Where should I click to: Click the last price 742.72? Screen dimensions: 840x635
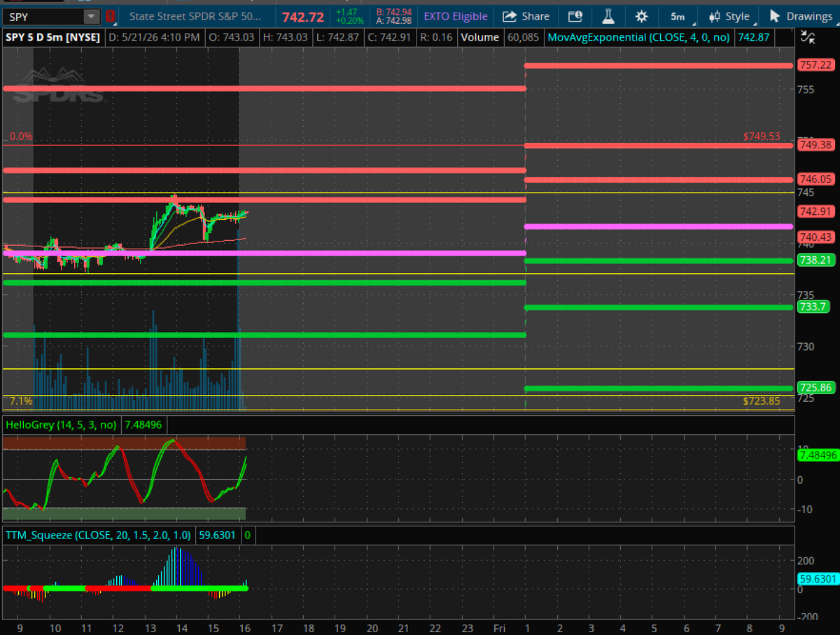click(x=302, y=17)
